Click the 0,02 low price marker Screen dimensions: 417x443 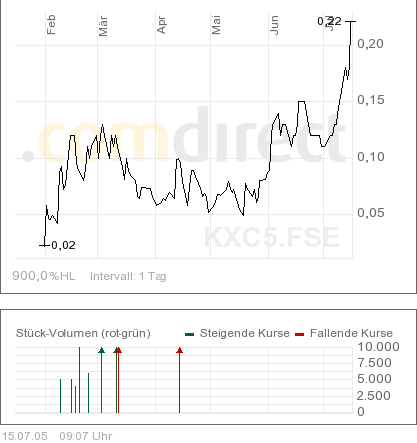[x=63, y=245]
